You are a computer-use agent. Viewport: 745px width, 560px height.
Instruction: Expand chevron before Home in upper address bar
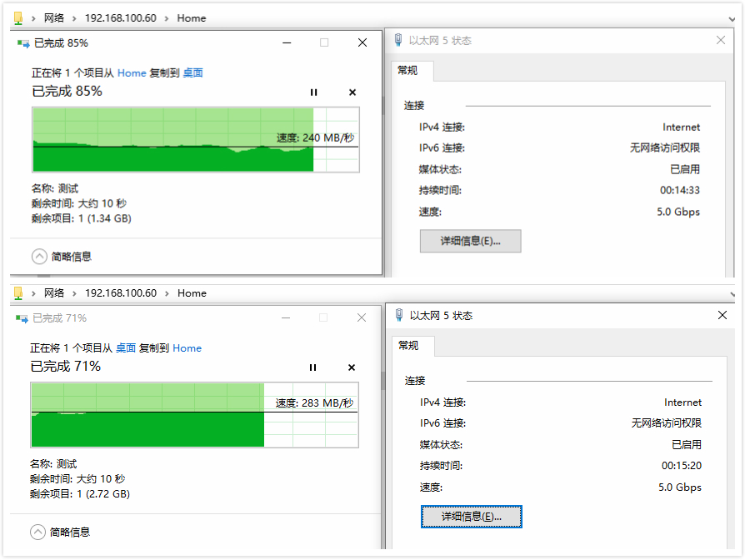click(167, 18)
